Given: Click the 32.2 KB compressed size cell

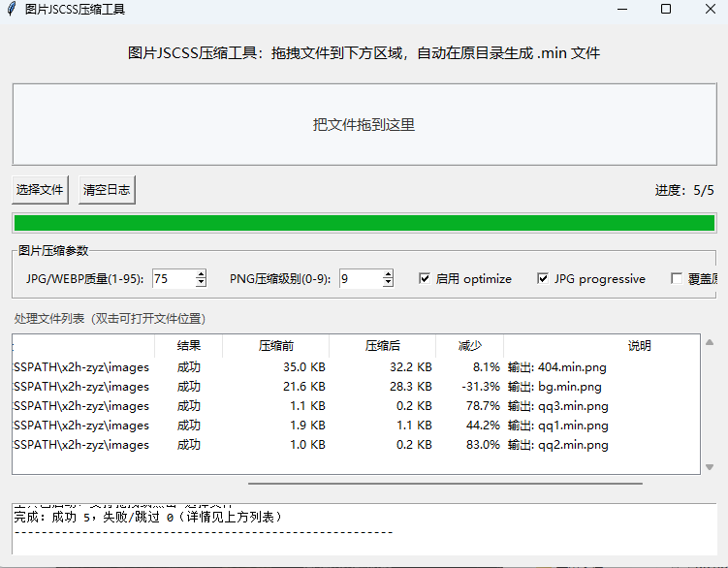Looking at the screenshot, I should [411, 367].
